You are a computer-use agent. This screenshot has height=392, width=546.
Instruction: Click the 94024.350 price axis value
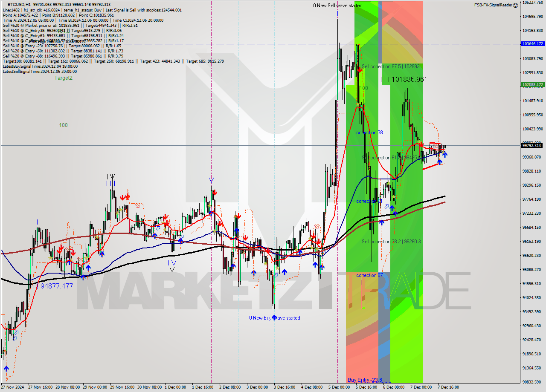[532, 298]
